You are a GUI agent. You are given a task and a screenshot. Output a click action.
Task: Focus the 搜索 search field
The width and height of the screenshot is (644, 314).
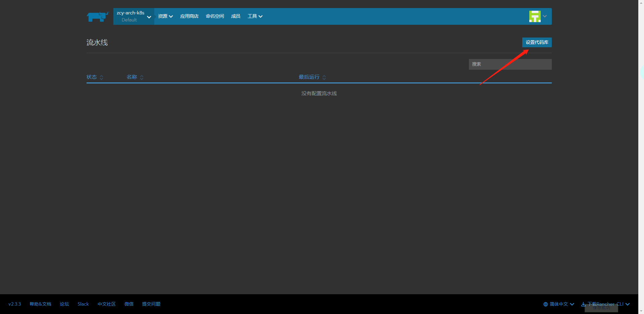[510, 64]
